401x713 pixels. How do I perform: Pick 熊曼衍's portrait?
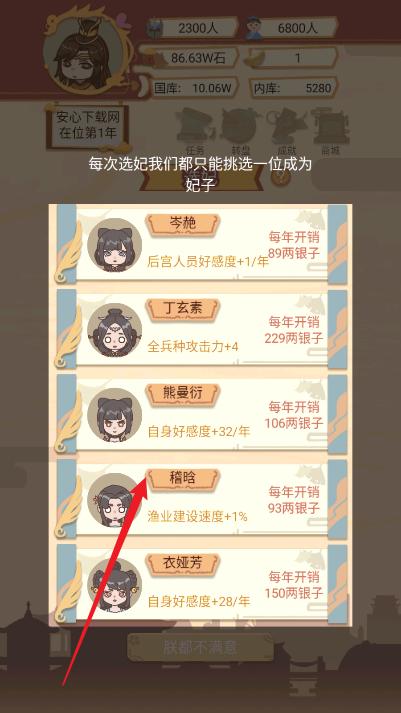click(114, 415)
